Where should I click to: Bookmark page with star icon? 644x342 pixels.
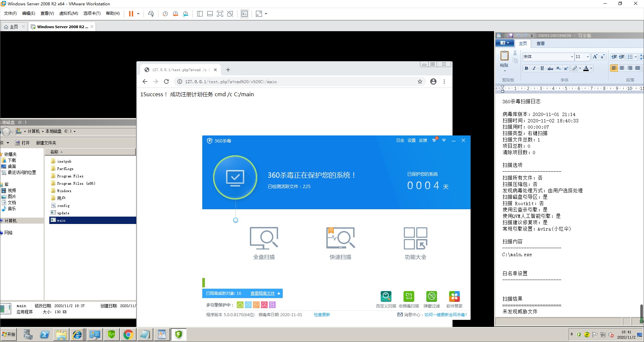pyautogui.click(x=420, y=81)
